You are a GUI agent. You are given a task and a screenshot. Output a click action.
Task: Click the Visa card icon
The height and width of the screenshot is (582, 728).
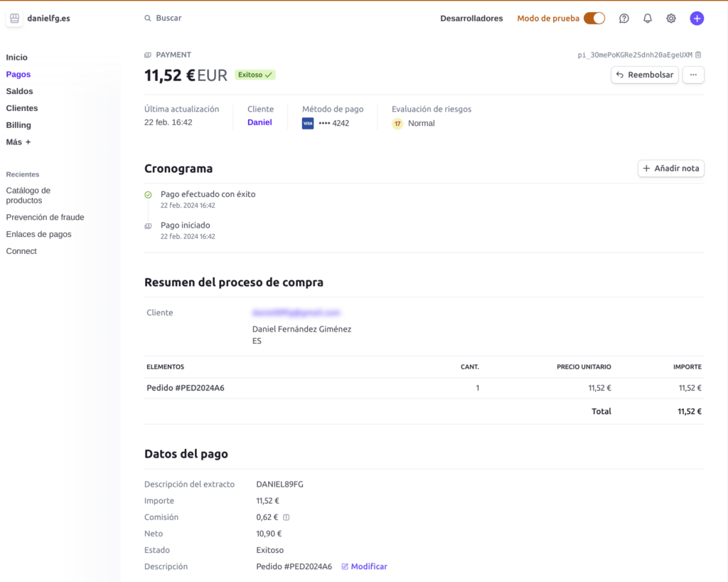click(x=307, y=123)
